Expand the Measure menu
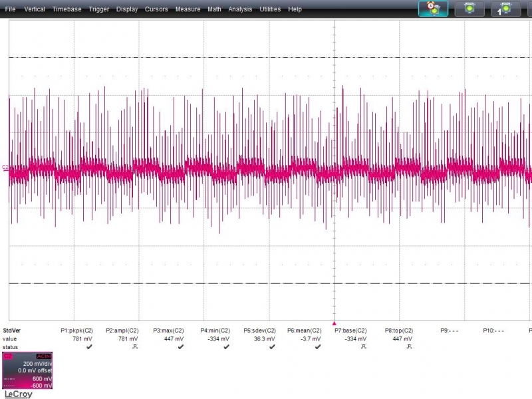Image resolution: width=532 pixels, height=399 pixels. [188, 9]
